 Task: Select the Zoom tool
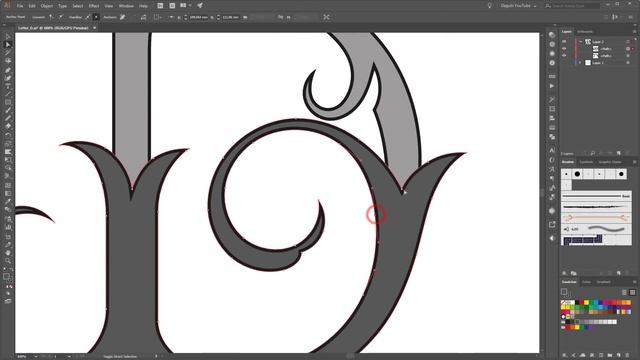8,261
